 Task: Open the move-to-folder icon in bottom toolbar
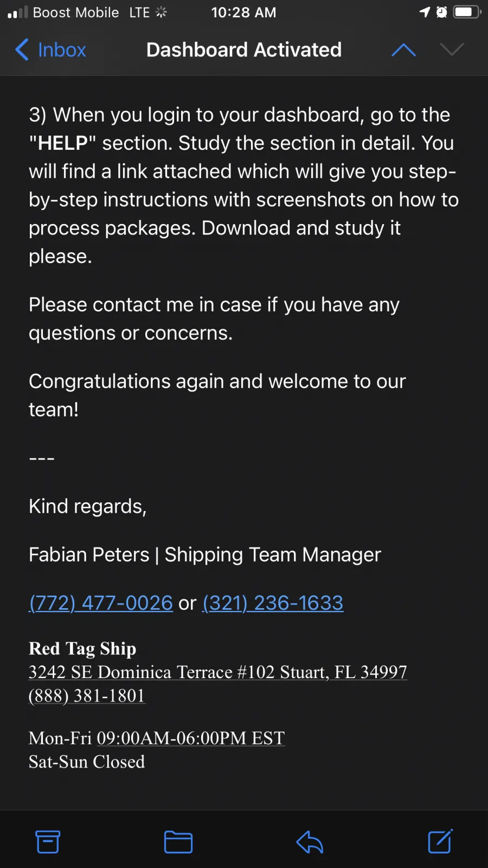coord(178,842)
